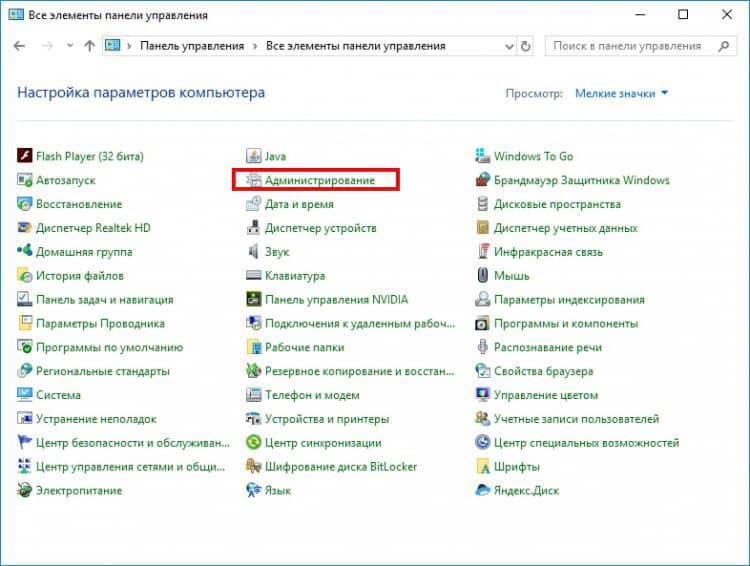This screenshot has width=750, height=566.
Task: Open Электропитание icon
Action: (24, 490)
